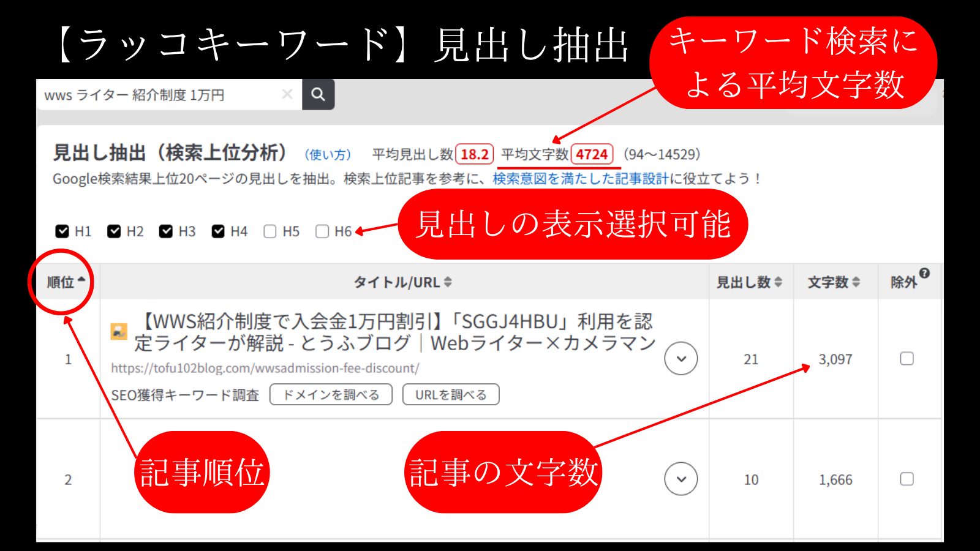This screenshot has width=980, height=551.
Task: Clear the search field with X icon
Action: [x=287, y=94]
